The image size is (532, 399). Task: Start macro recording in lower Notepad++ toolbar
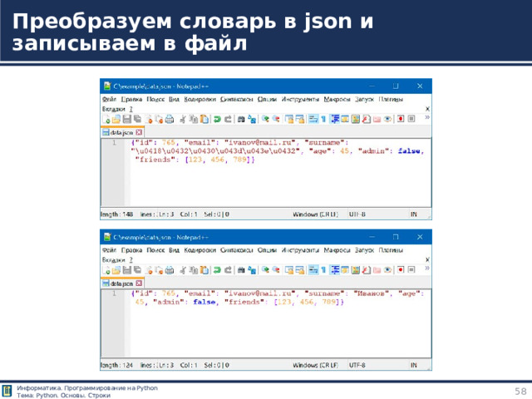click(401, 270)
